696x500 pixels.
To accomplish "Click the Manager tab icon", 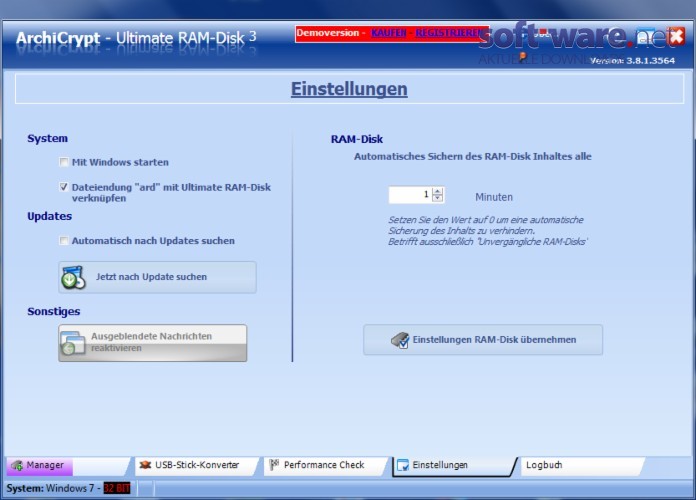I will tap(17, 465).
